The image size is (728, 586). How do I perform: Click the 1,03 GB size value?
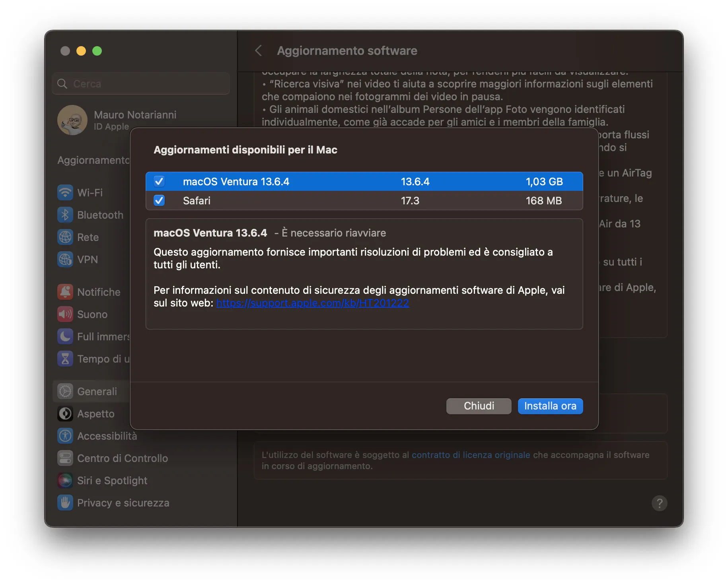544,182
